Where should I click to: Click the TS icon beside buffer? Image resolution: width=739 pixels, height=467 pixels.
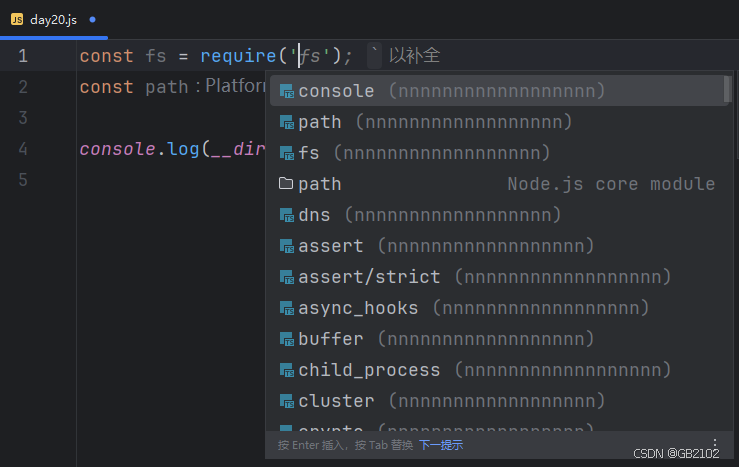pos(287,339)
